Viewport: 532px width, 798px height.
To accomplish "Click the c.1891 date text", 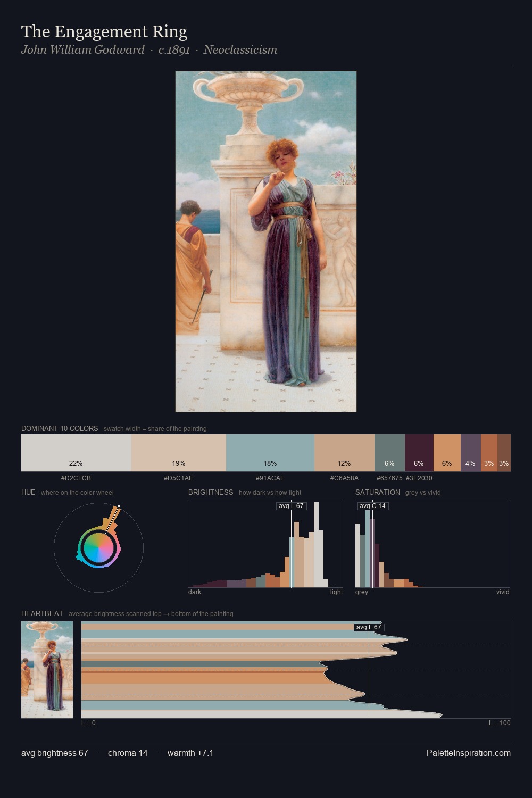I will coord(174,50).
